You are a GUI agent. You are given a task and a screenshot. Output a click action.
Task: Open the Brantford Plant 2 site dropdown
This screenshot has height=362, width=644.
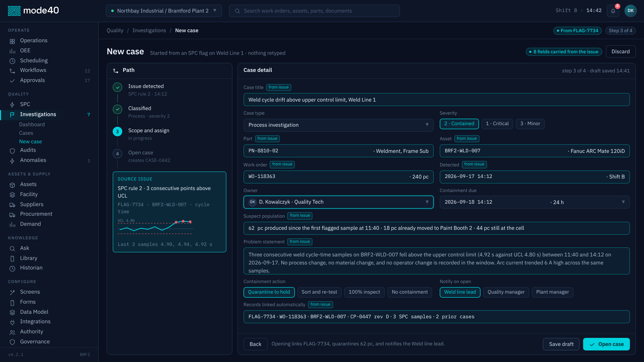[164, 11]
